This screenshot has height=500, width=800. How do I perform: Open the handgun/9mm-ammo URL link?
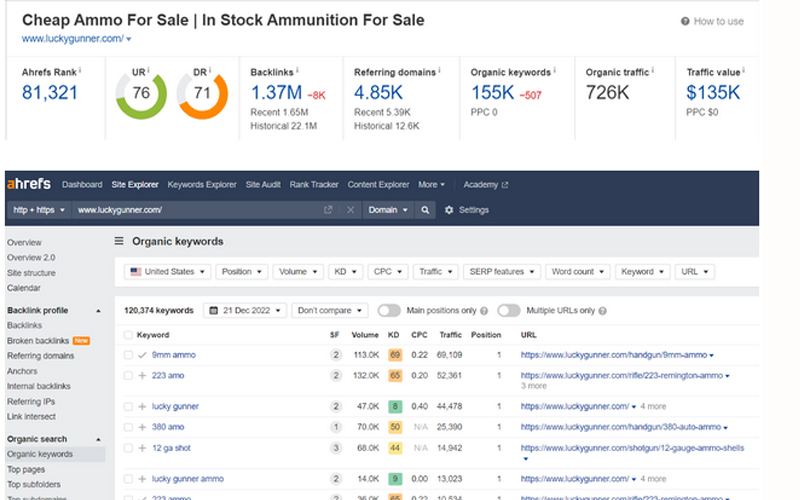[614, 355]
